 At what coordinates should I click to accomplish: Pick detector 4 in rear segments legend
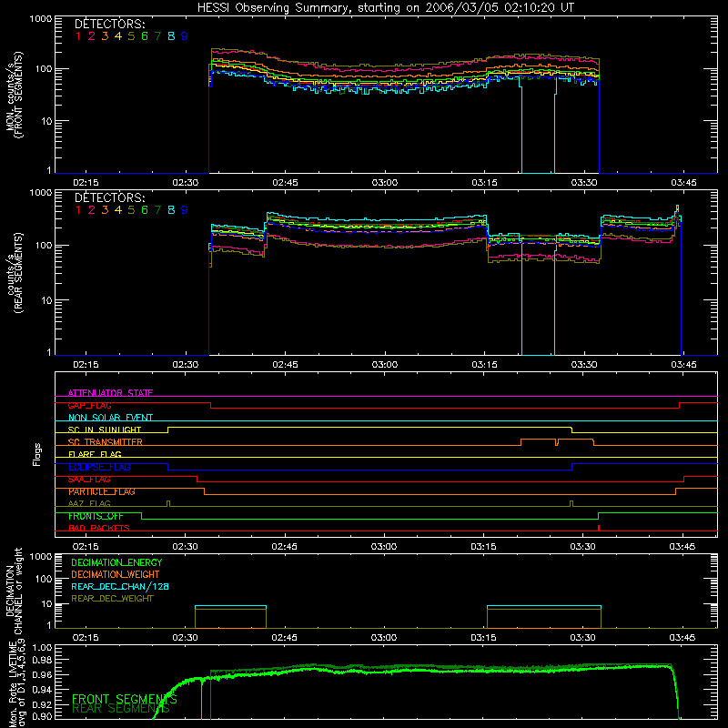pyautogui.click(x=118, y=210)
